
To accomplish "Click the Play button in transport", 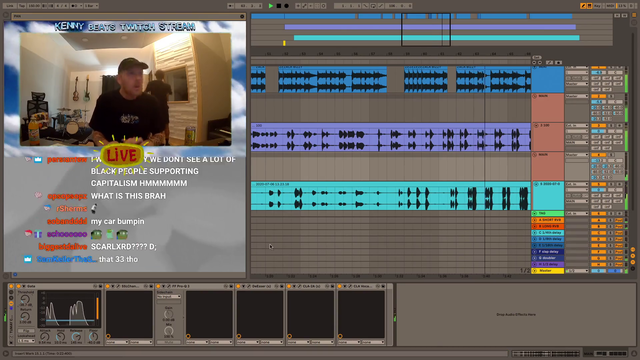I will pos(271,6).
